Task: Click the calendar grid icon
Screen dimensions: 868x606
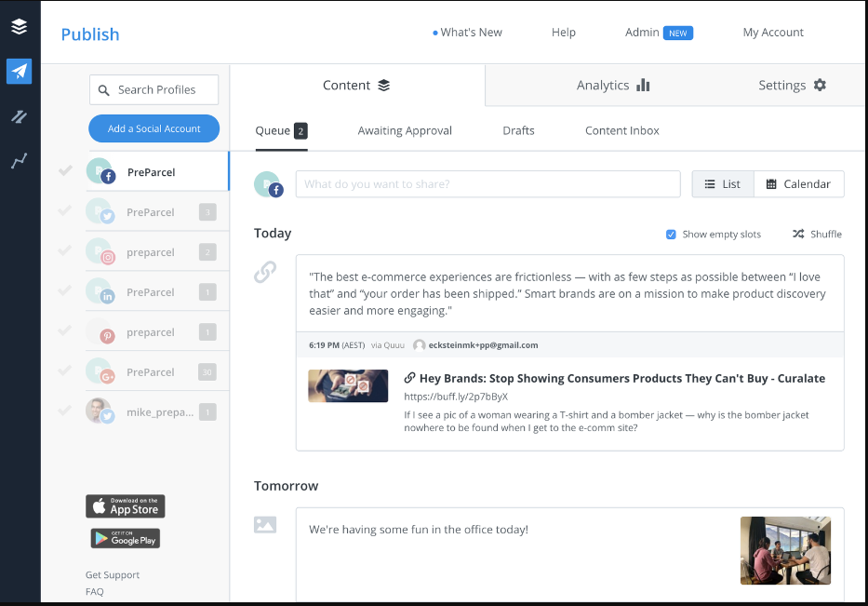Action: (x=771, y=184)
